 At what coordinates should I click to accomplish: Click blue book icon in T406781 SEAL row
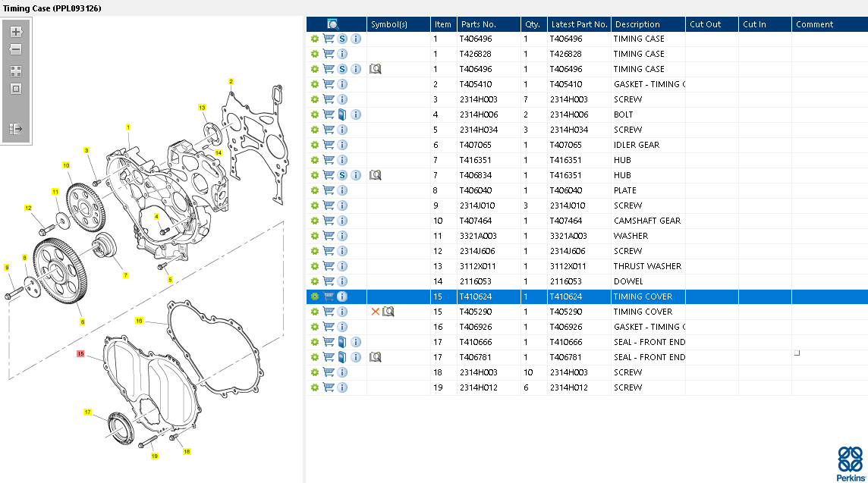point(342,357)
